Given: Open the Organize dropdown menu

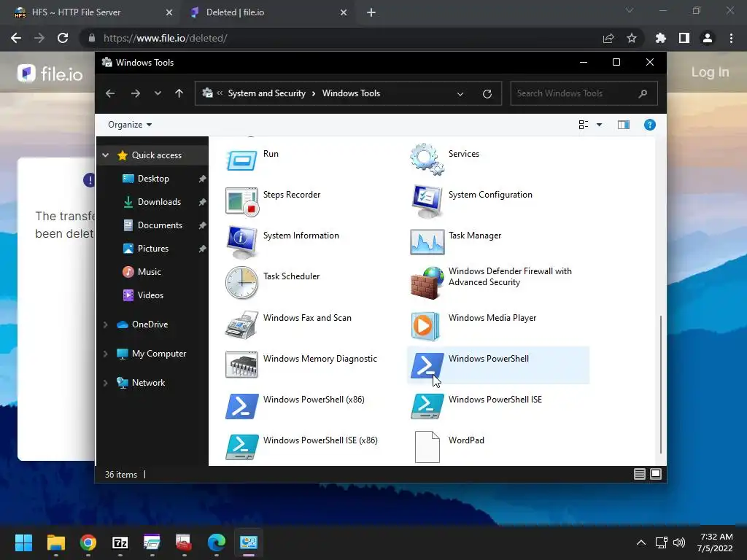Looking at the screenshot, I should pos(130,125).
